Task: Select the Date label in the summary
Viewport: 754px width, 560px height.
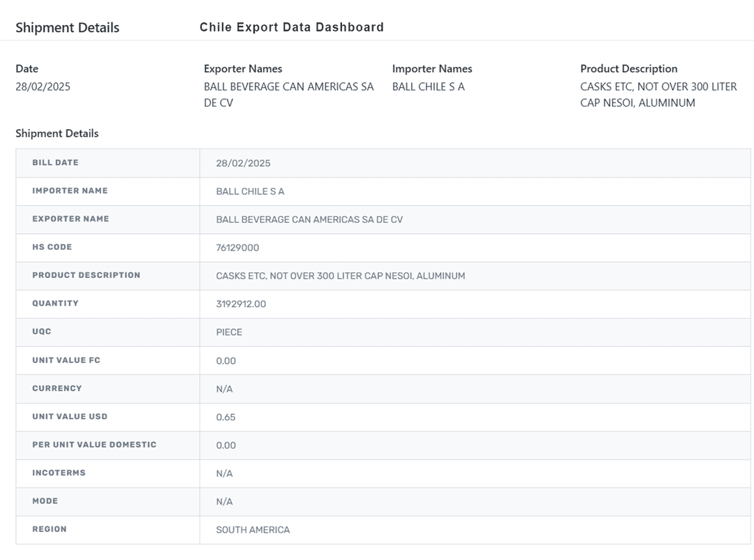Action: pyautogui.click(x=27, y=68)
